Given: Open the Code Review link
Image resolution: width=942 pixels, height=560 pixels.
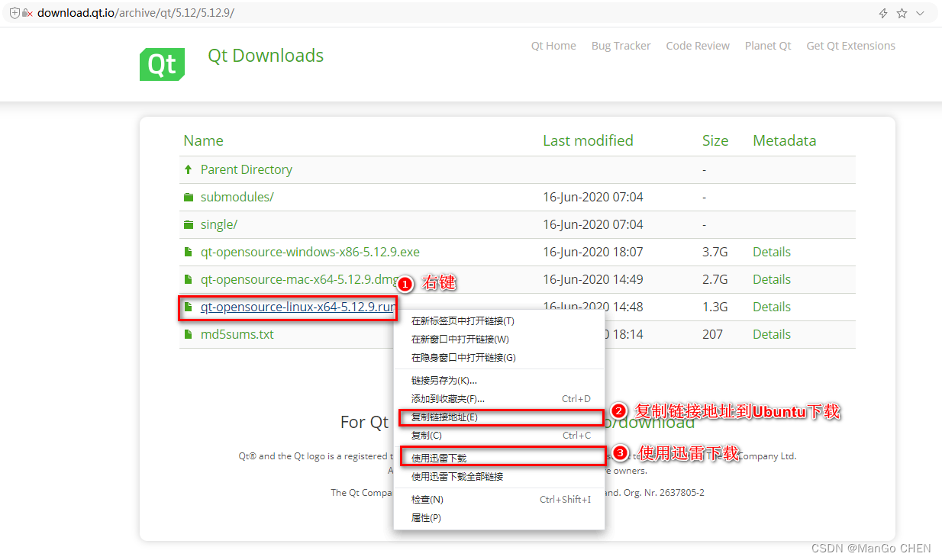Looking at the screenshot, I should tap(698, 46).
